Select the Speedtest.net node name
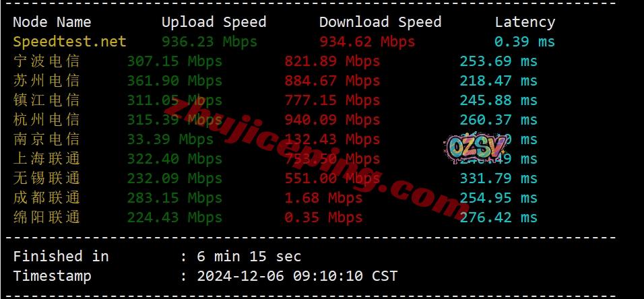 [x=70, y=42]
